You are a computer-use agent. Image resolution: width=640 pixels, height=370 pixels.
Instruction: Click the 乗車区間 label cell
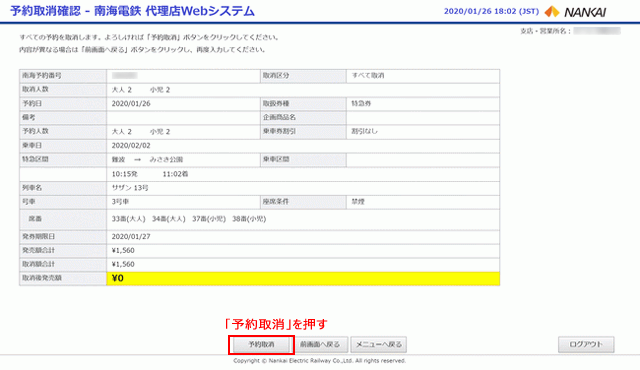(x=303, y=160)
